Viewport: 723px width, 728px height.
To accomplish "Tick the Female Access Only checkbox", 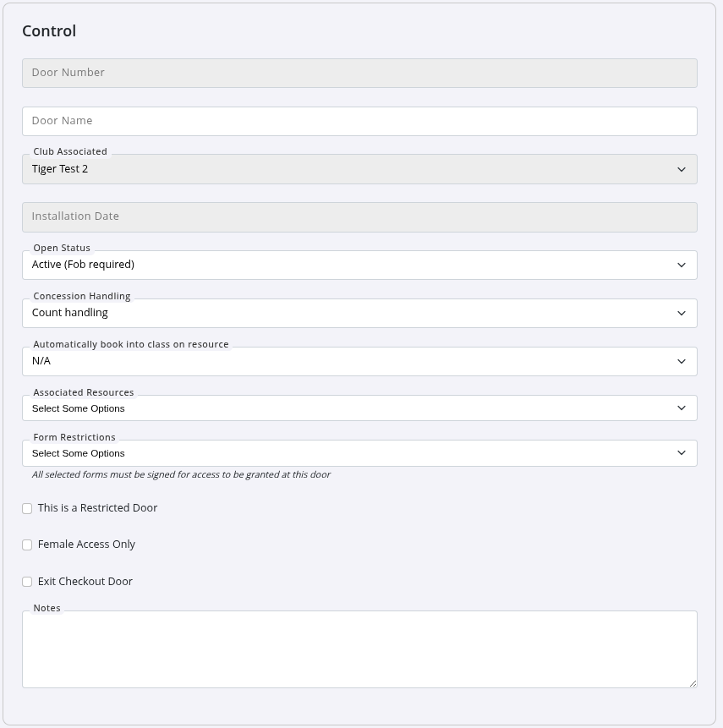I will coord(27,545).
